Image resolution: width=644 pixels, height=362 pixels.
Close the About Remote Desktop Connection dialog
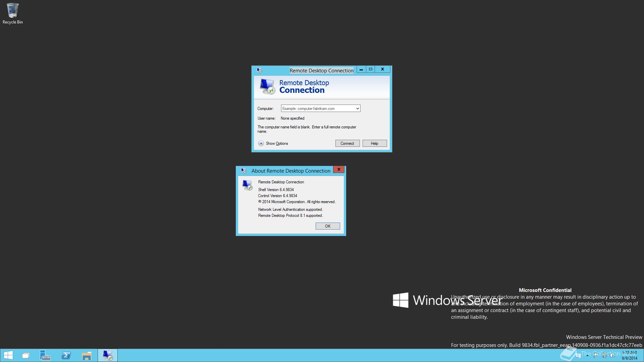[x=339, y=170]
